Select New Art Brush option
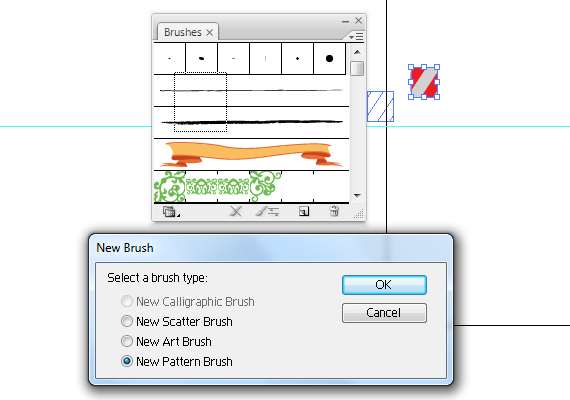Image resolution: width=570 pixels, height=400 pixels. coord(166,341)
